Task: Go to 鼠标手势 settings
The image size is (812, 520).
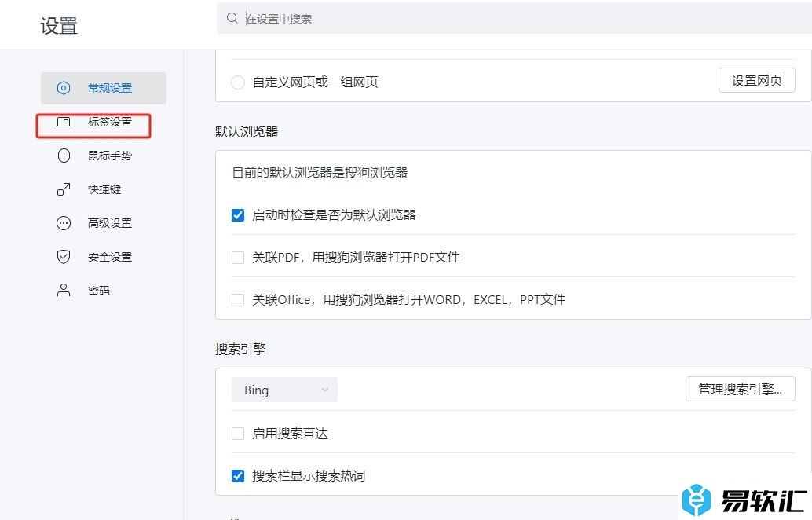Action: click(104, 156)
